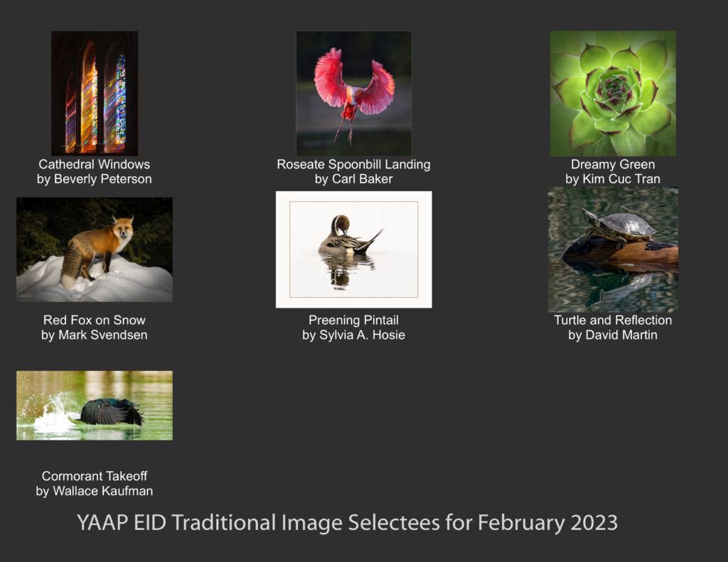This screenshot has height=562, width=728.
Task: Click the "by David Martin" credit
Action: pyautogui.click(x=613, y=335)
